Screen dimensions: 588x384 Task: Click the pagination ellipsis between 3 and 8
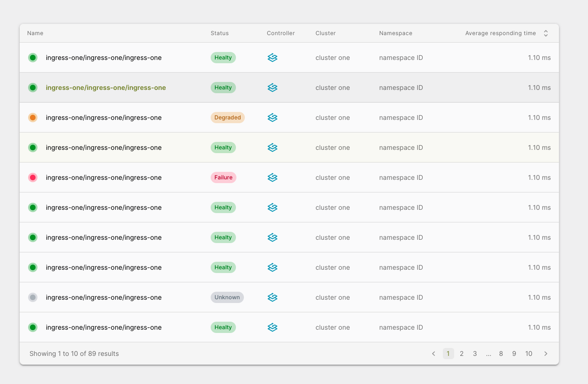click(x=488, y=354)
